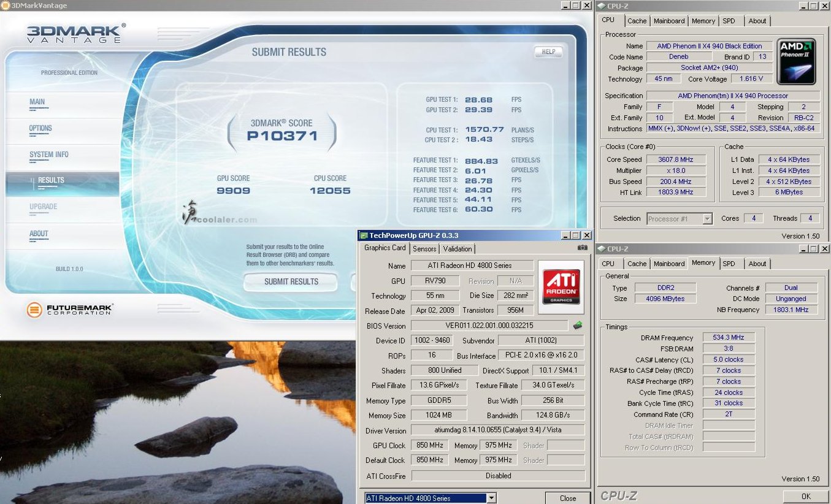
Task: Click the FEATURE TEST 6 value 60.30
Action: 478,210
